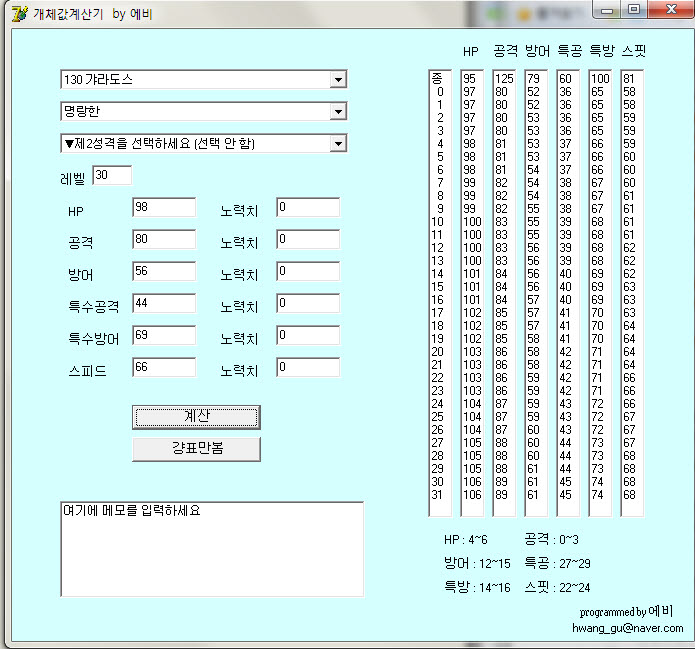The image size is (695, 649).
Task: Click the memo box reading 여기에 메모를 입력하세요
Action: (x=212, y=549)
